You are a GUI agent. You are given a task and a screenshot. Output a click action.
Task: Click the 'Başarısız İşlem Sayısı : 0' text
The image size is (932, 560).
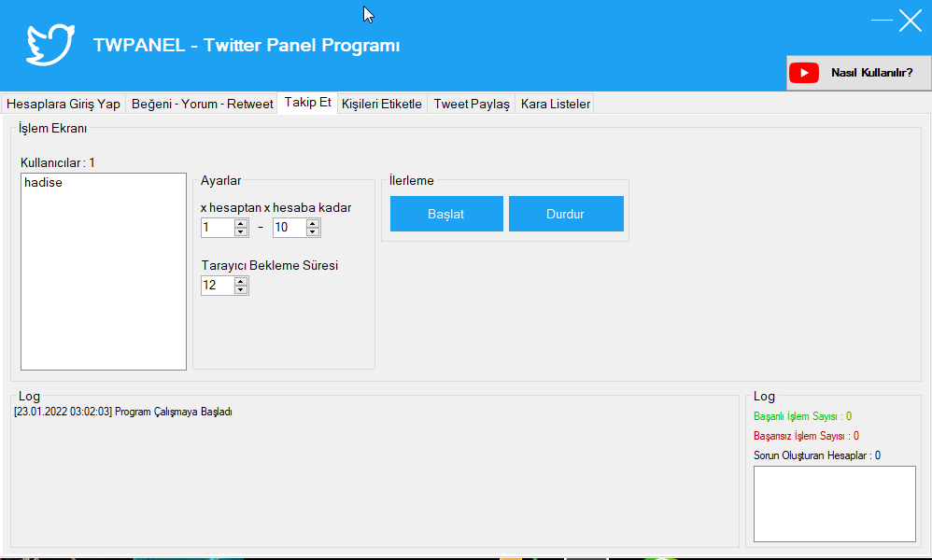pyautogui.click(x=806, y=436)
